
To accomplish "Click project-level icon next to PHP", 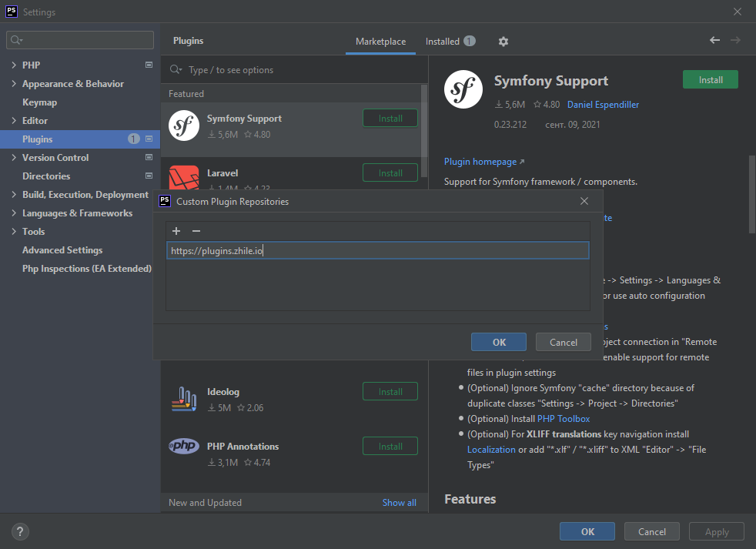I will point(149,65).
